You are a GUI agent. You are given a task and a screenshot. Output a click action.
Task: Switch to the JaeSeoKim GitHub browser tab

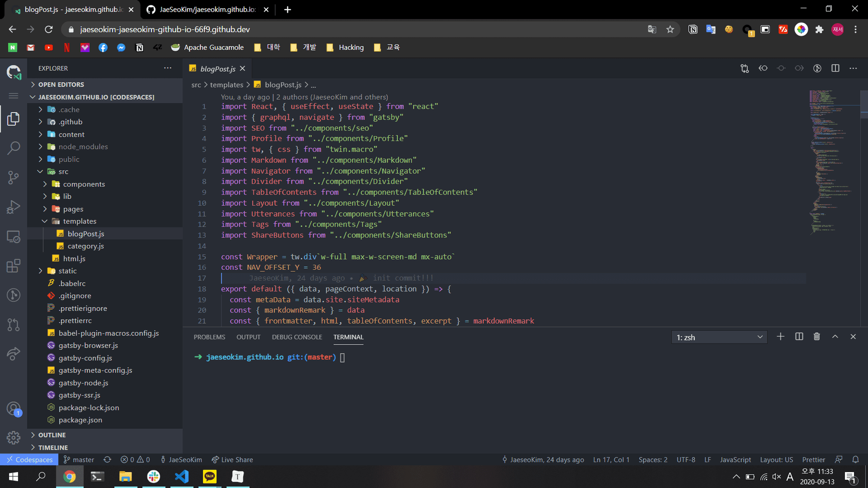point(203,9)
